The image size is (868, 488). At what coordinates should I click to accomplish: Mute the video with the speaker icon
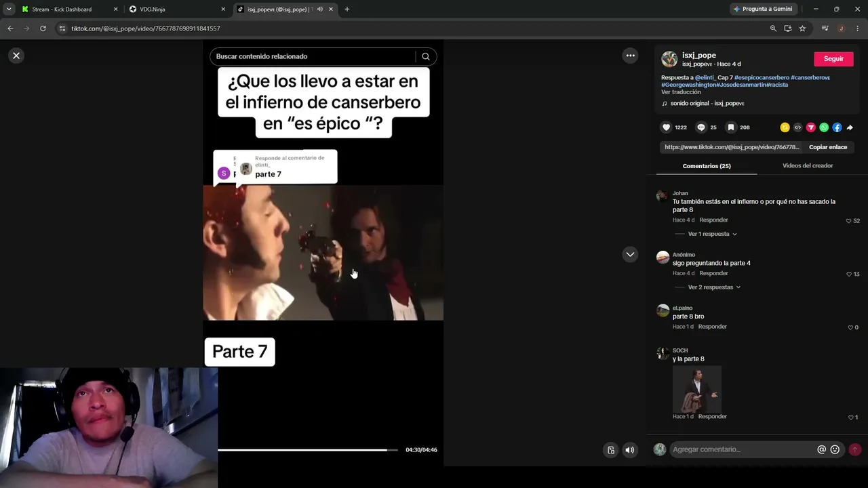pyautogui.click(x=630, y=450)
